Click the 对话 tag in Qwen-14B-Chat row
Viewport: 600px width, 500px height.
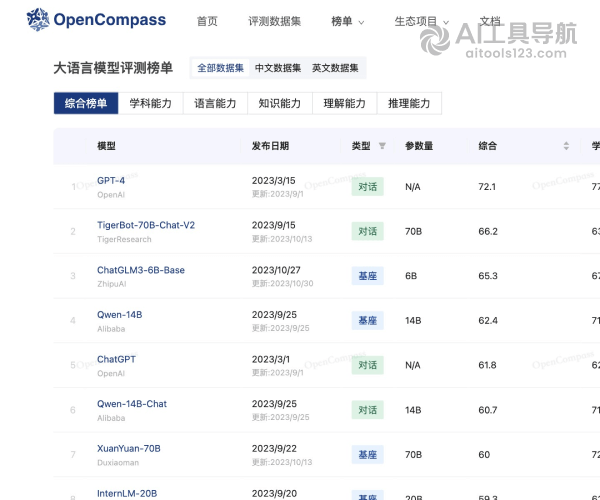point(367,410)
